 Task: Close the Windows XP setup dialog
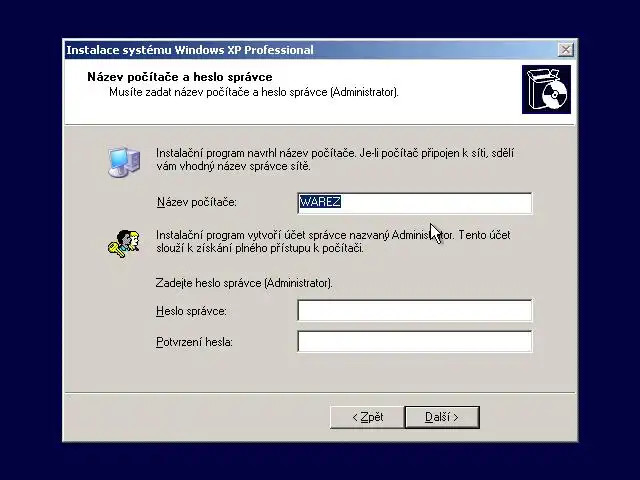click(565, 50)
